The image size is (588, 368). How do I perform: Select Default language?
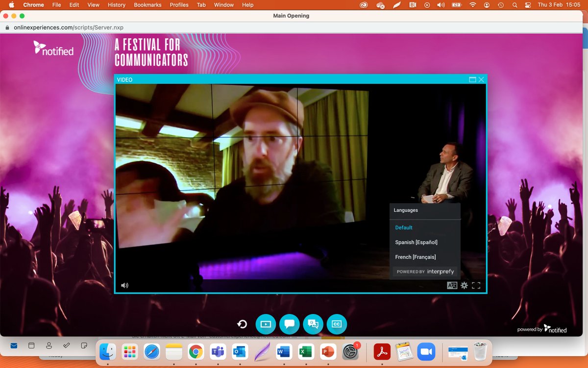(404, 228)
